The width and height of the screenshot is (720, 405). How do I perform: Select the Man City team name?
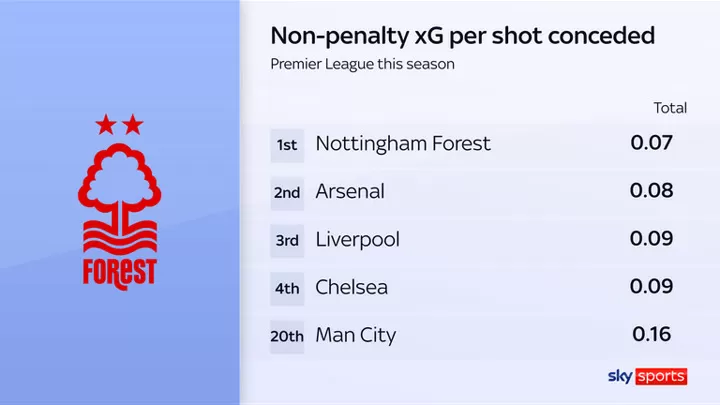click(x=355, y=336)
